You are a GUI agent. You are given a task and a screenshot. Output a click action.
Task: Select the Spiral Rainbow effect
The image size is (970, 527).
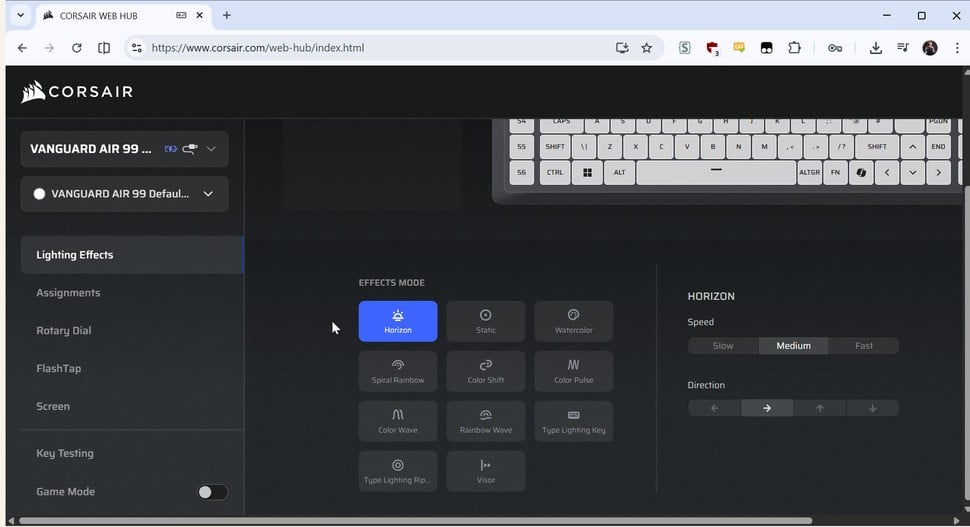tap(397, 371)
